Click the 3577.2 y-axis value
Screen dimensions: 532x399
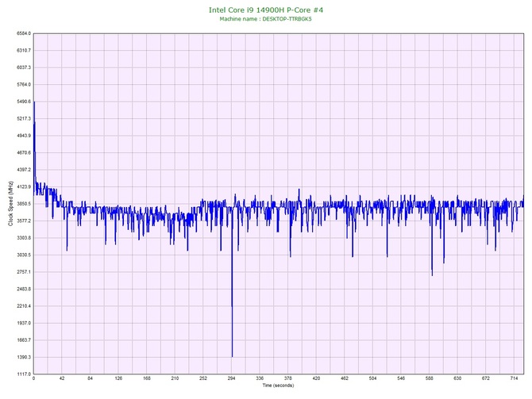24,221
